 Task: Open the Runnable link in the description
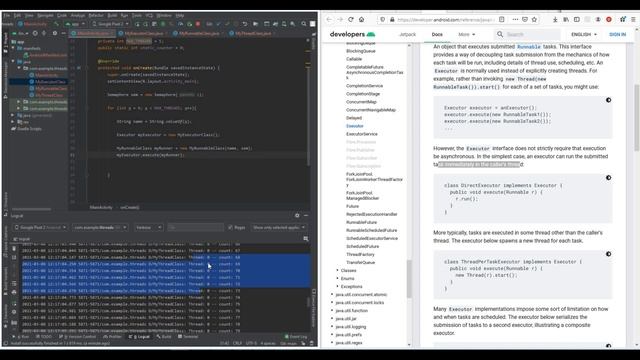click(529, 47)
